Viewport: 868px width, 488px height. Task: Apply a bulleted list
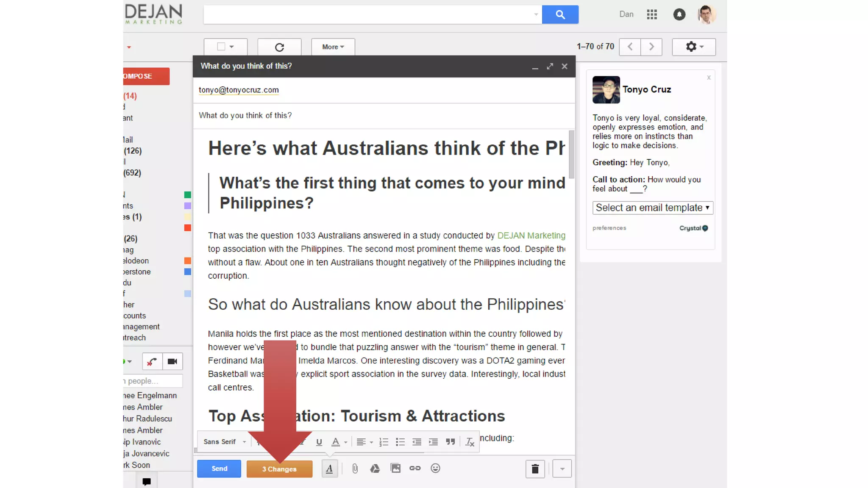(400, 442)
